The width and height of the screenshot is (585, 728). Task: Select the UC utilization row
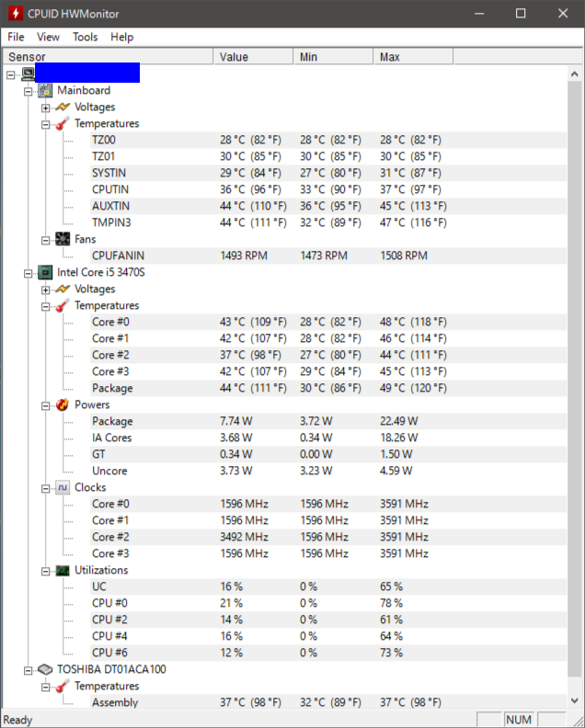click(x=328, y=586)
